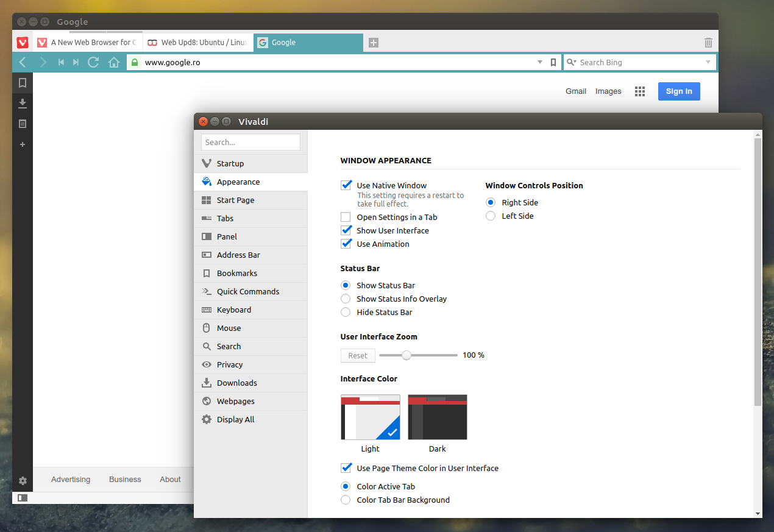Open settings via gear icon in side panel
Screen dimensions: 774x532
23,481
